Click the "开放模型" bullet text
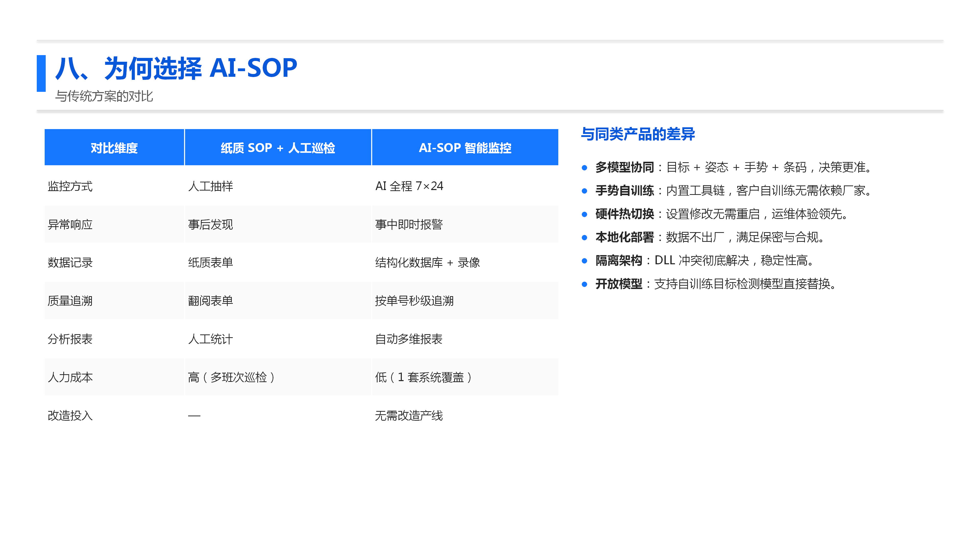 715,284
